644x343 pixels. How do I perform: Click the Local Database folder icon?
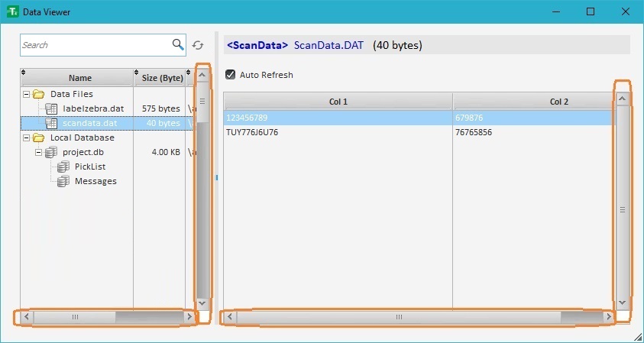click(x=38, y=138)
